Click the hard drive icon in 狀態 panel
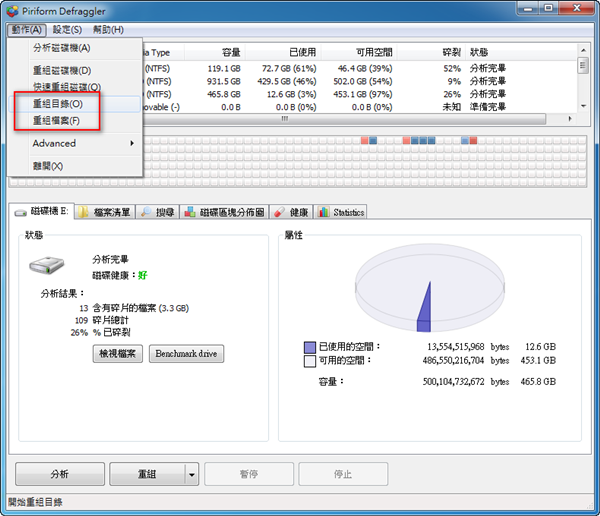This screenshot has height=516, width=600. pyautogui.click(x=47, y=265)
